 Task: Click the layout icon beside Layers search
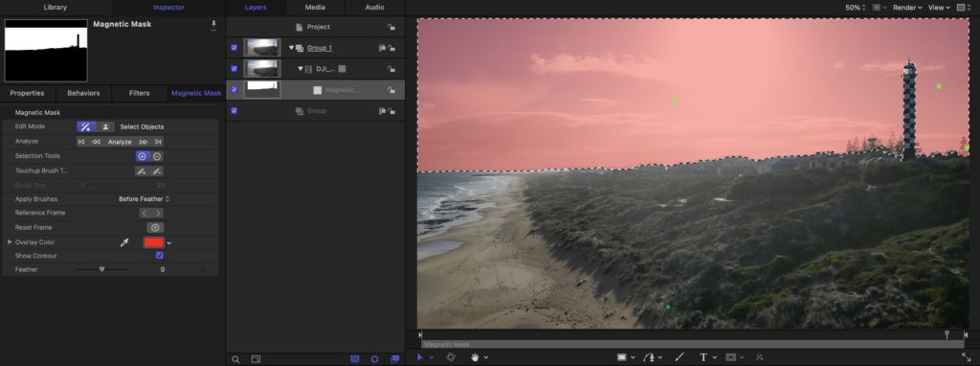click(x=256, y=359)
